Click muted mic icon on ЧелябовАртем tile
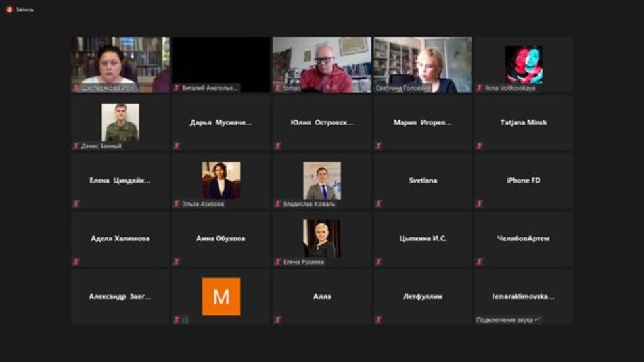Viewport: 644px width, 362px height. 479,261
